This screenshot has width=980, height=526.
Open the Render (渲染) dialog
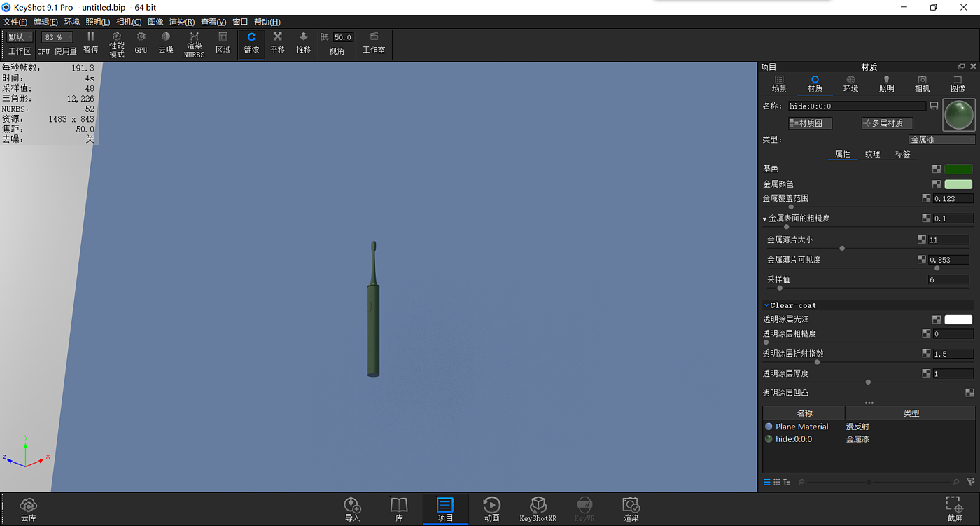click(631, 509)
